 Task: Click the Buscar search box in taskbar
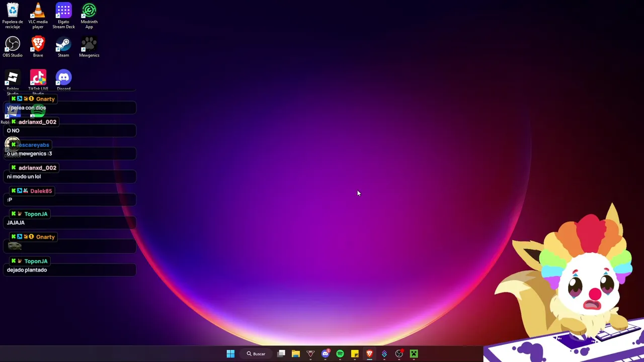tap(256, 354)
